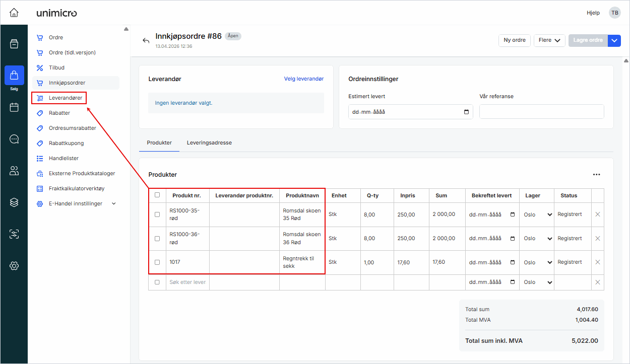Open the people icon in left sidebar
630x364 pixels.
pyautogui.click(x=14, y=171)
